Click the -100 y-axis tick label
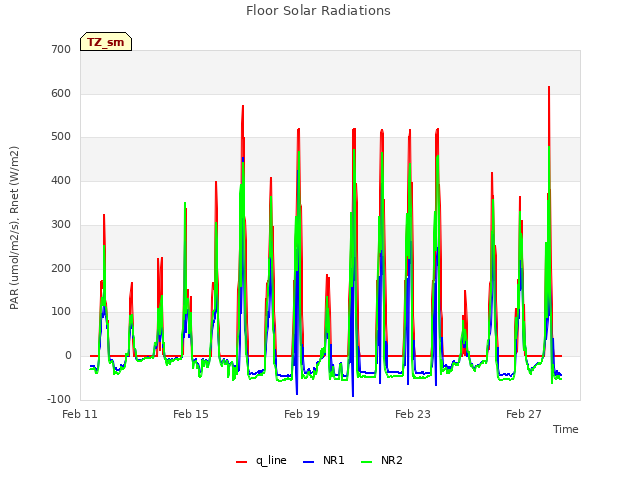 (59, 399)
